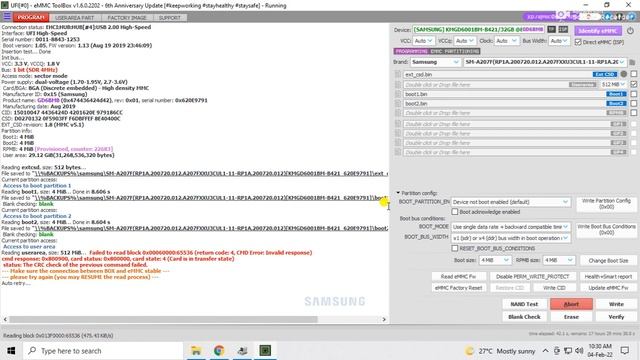Click Disable PERM_WRITE_PROTECT button
Viewport: 640px width, 360px height.
tap(532, 276)
